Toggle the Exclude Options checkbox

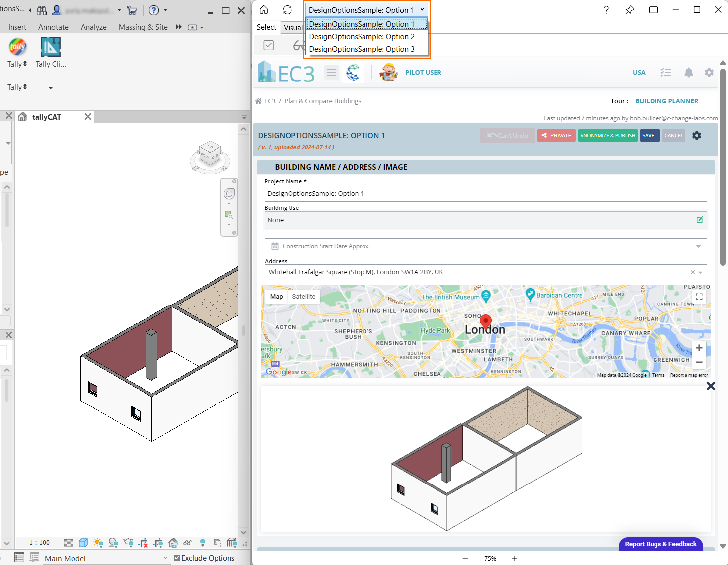pyautogui.click(x=177, y=558)
